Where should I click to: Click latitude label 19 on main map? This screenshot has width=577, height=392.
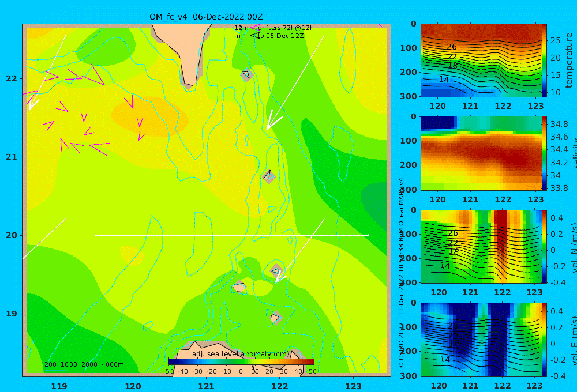point(12,314)
